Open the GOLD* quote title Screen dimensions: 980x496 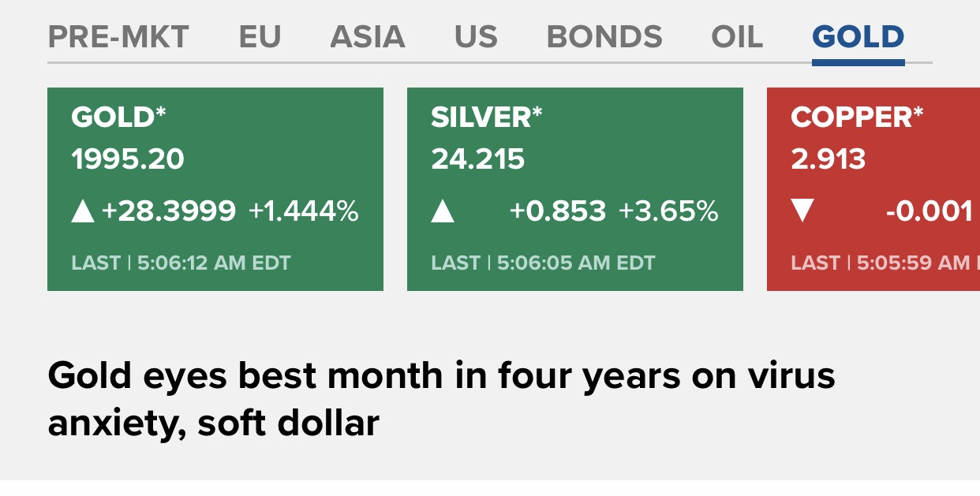[118, 117]
